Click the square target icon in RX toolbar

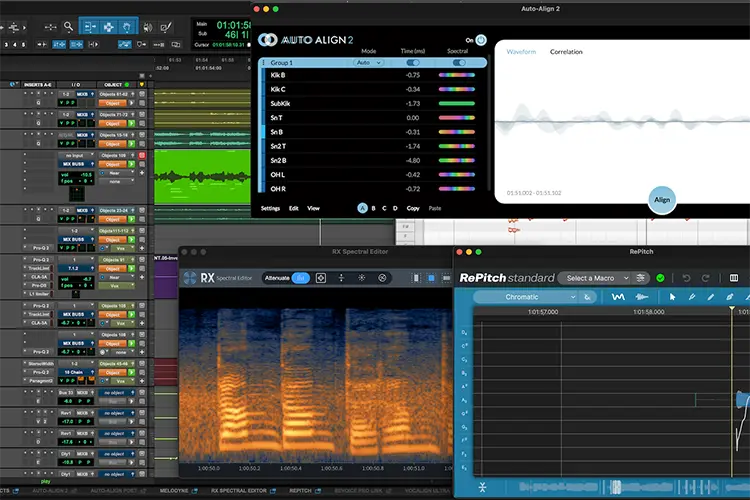321,278
